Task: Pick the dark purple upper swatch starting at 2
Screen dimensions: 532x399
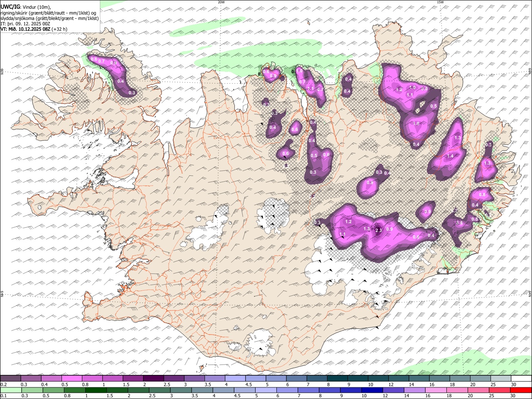Action: click(153, 379)
